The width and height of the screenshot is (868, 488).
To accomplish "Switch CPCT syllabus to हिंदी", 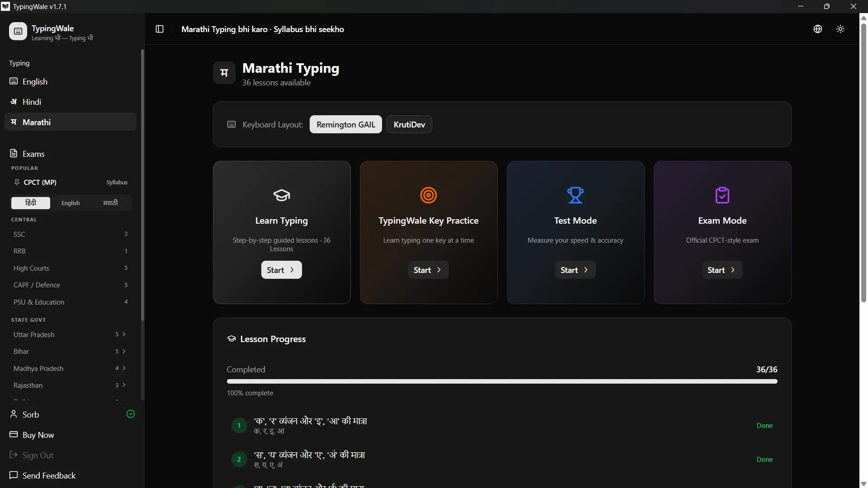I will [31, 203].
